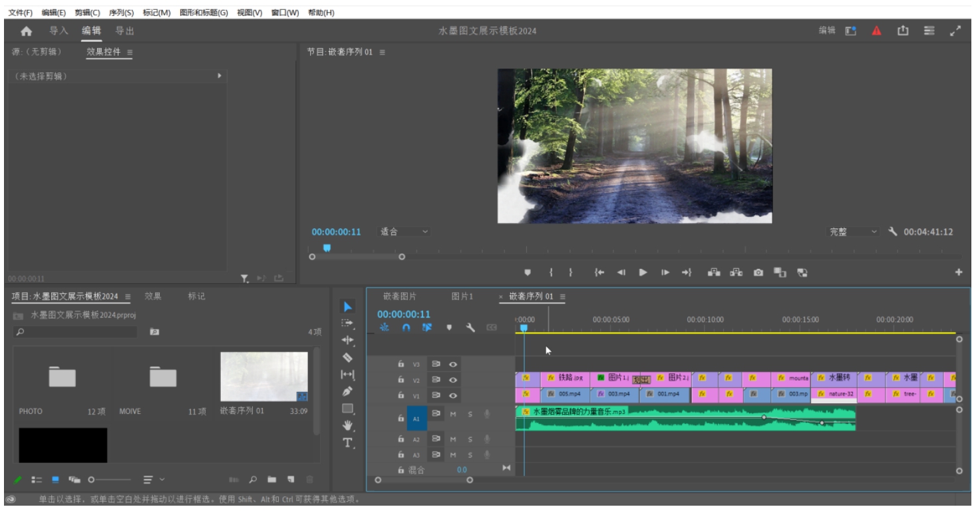The width and height of the screenshot is (980, 511).
Task: Expand the 效果控件 panel menu
Action: pos(130,52)
